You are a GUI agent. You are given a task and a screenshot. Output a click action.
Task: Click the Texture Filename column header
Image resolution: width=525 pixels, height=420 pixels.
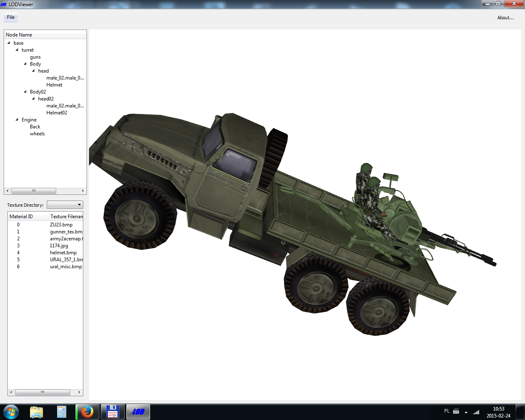[66, 217]
